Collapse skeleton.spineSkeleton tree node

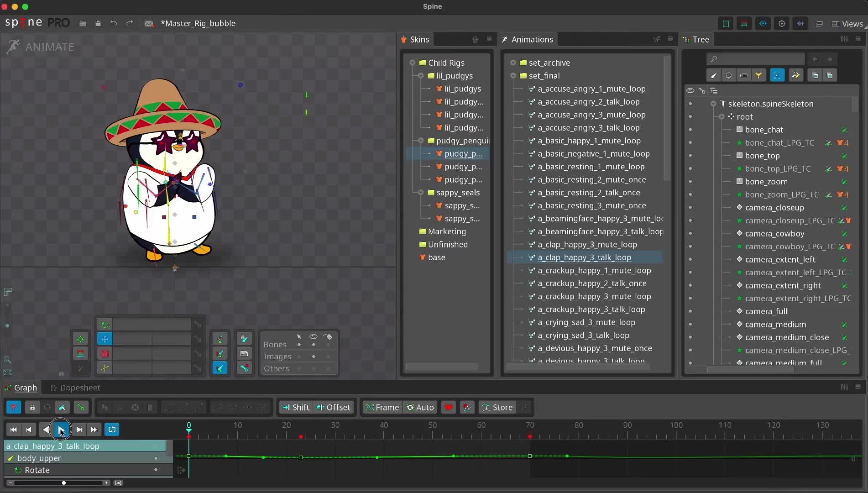tap(713, 104)
